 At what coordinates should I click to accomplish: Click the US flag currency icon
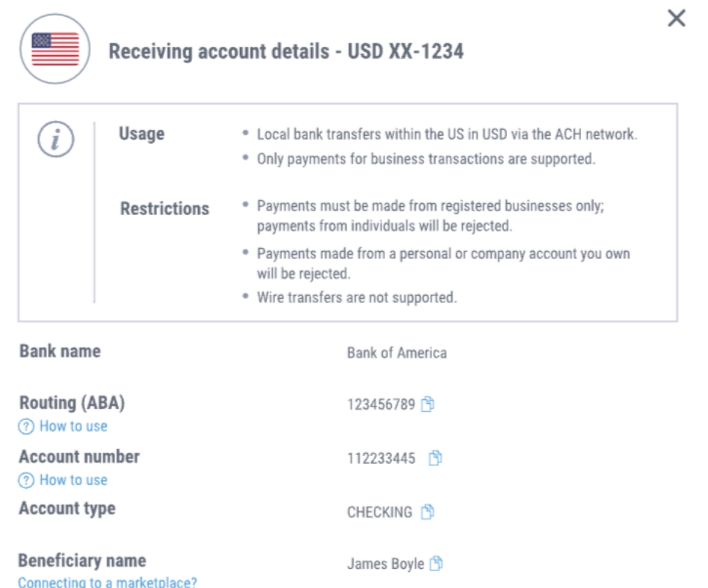tap(54, 48)
